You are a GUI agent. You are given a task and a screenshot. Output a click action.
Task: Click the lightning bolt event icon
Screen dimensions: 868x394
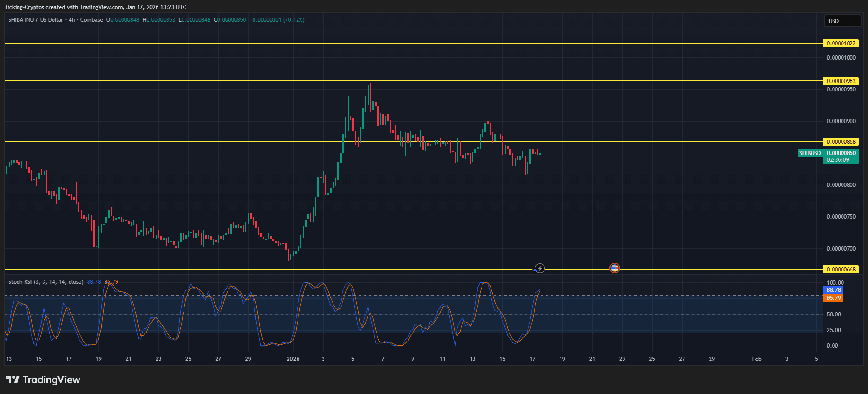[x=540, y=269]
